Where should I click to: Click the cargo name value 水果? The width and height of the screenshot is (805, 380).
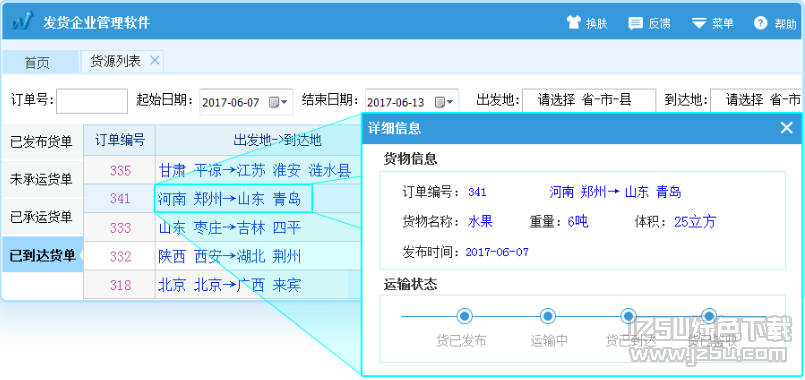point(480,222)
